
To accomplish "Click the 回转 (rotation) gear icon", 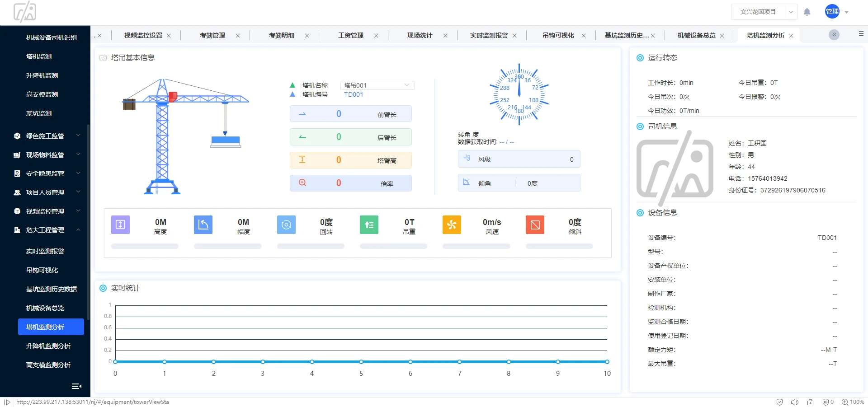I will pyautogui.click(x=286, y=225).
